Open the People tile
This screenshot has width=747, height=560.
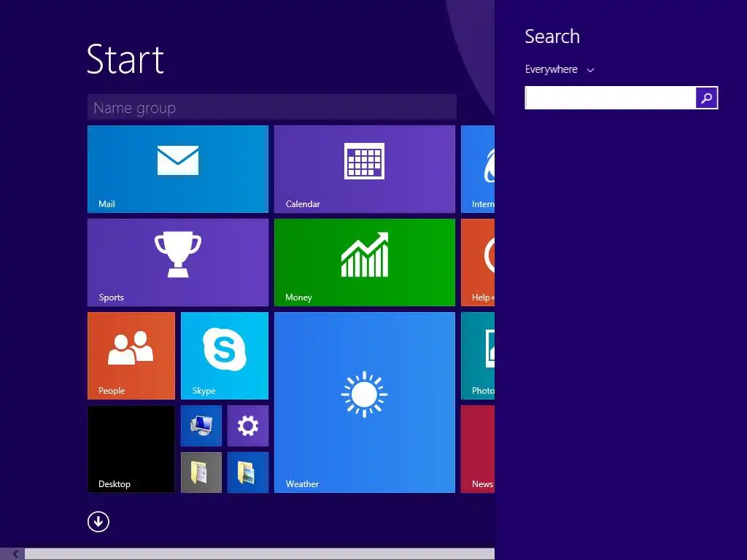pyautogui.click(x=131, y=356)
